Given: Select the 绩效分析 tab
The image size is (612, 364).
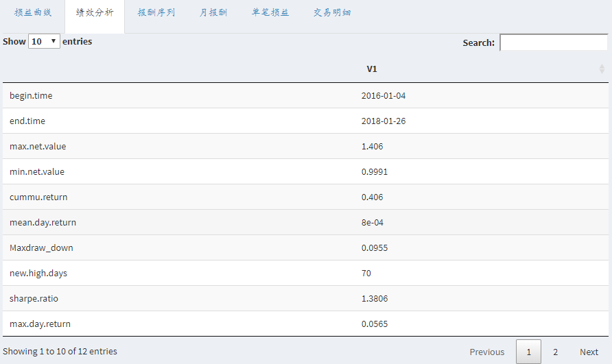Looking at the screenshot, I should [x=95, y=13].
